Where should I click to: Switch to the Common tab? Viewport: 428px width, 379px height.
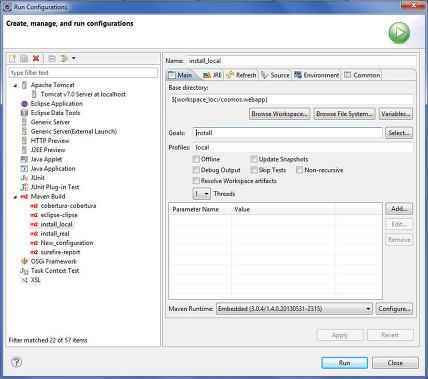(362, 75)
